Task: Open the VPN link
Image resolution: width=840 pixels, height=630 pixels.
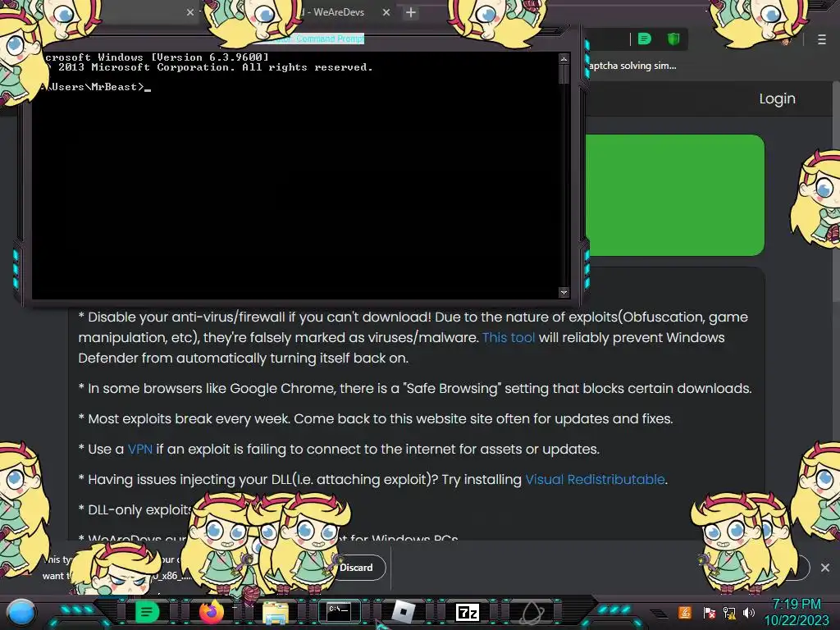Action: pyautogui.click(x=139, y=449)
